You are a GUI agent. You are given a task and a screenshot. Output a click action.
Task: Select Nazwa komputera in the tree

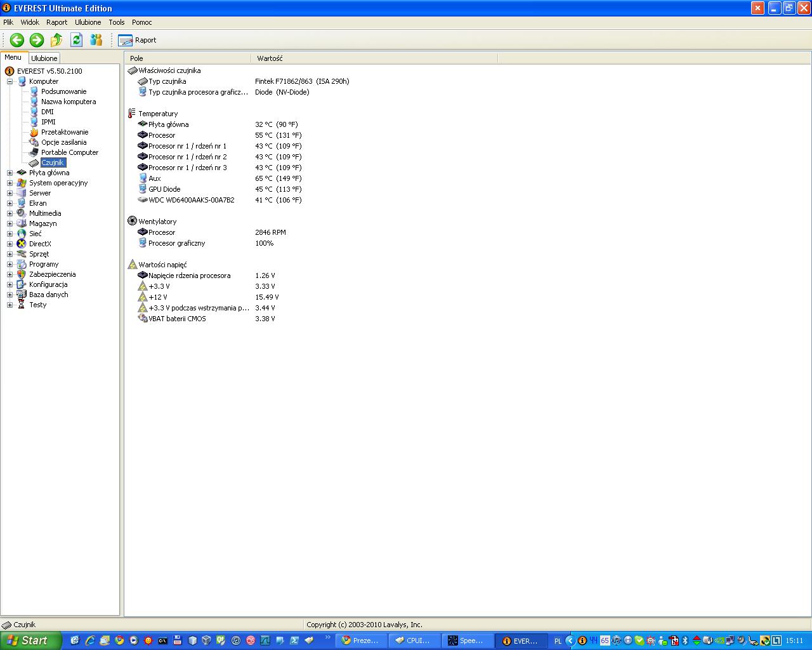pyautogui.click(x=69, y=102)
